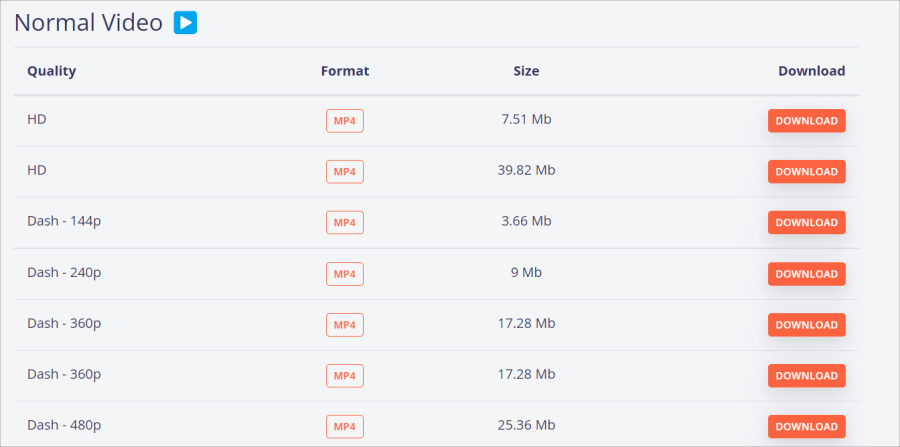This screenshot has height=447, width=900.
Task: Click the Quality column header
Action: [52, 71]
